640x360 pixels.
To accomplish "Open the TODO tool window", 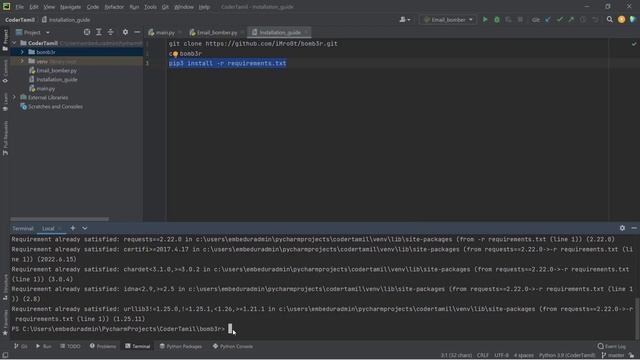I will 70,346.
